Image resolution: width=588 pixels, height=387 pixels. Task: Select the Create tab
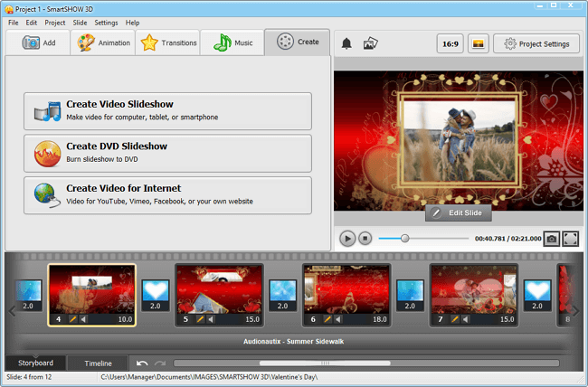click(x=297, y=42)
